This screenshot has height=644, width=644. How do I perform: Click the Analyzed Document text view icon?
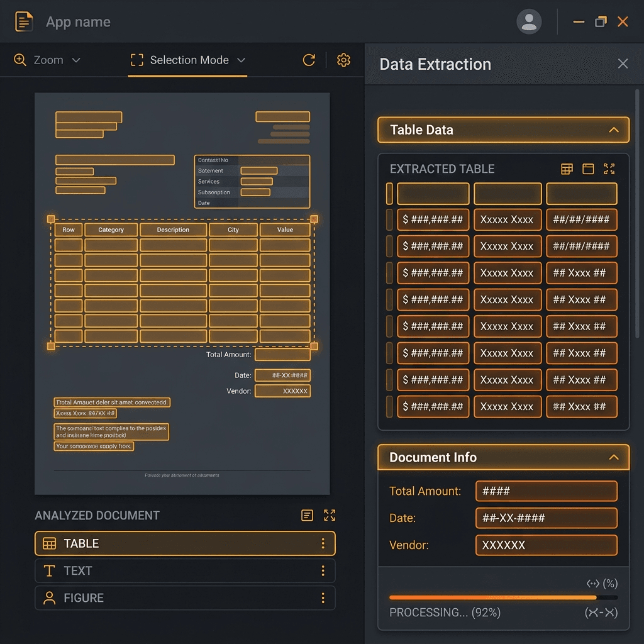pos(307,515)
